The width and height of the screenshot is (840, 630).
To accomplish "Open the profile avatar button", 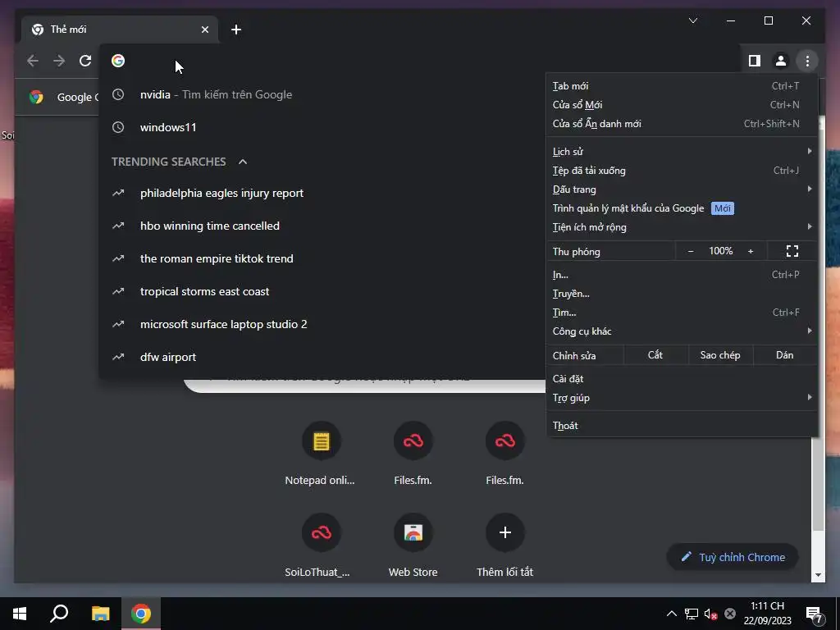I will point(781,61).
